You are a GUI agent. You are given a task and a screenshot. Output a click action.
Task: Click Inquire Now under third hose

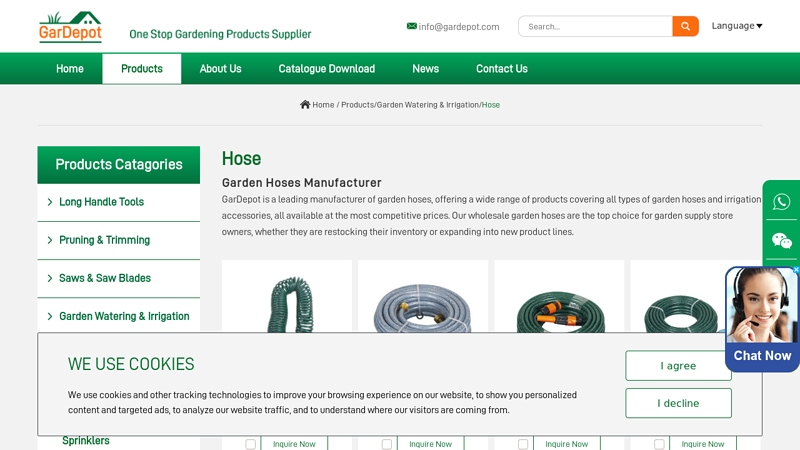click(567, 444)
